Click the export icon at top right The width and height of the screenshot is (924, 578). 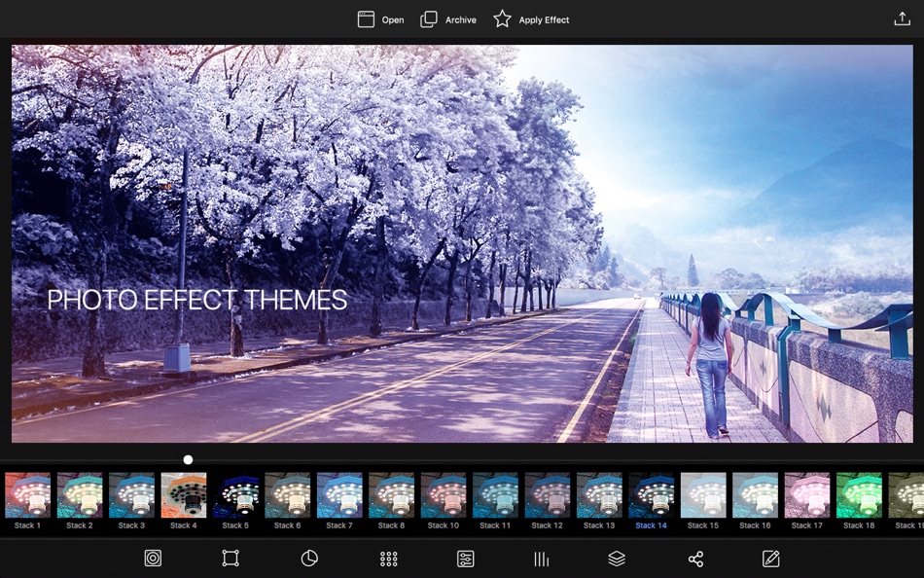(903, 18)
